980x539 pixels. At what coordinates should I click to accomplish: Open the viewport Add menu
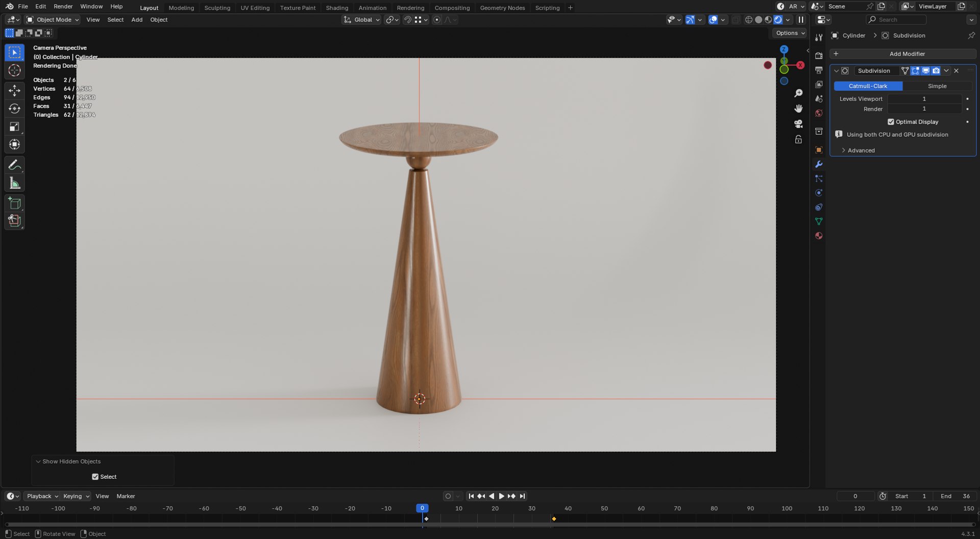click(137, 20)
